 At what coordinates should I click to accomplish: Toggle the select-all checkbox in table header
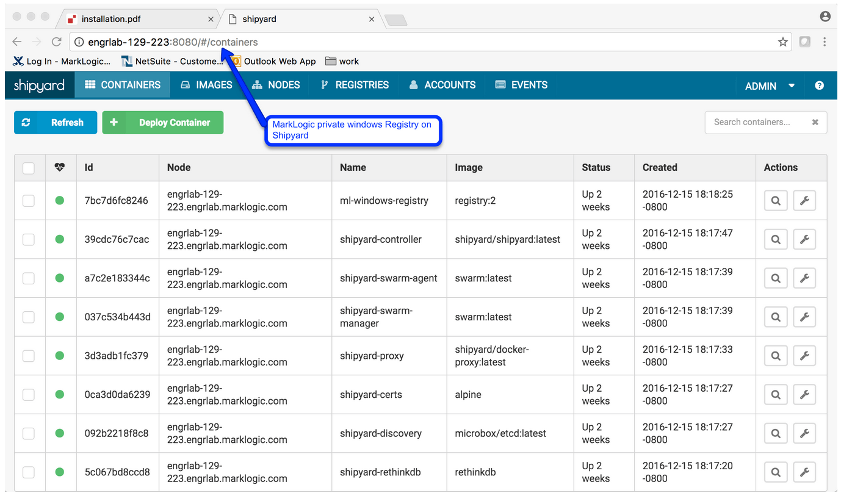(x=29, y=168)
